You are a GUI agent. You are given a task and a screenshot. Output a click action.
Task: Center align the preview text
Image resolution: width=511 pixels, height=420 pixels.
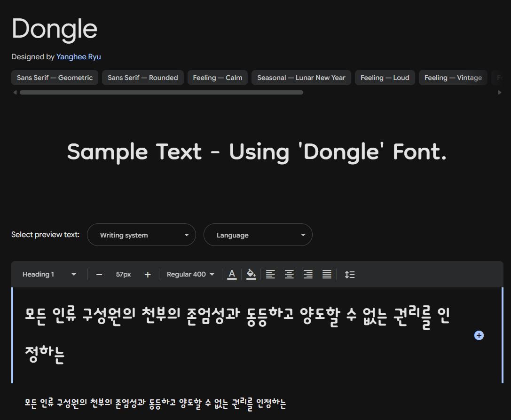[289, 274]
